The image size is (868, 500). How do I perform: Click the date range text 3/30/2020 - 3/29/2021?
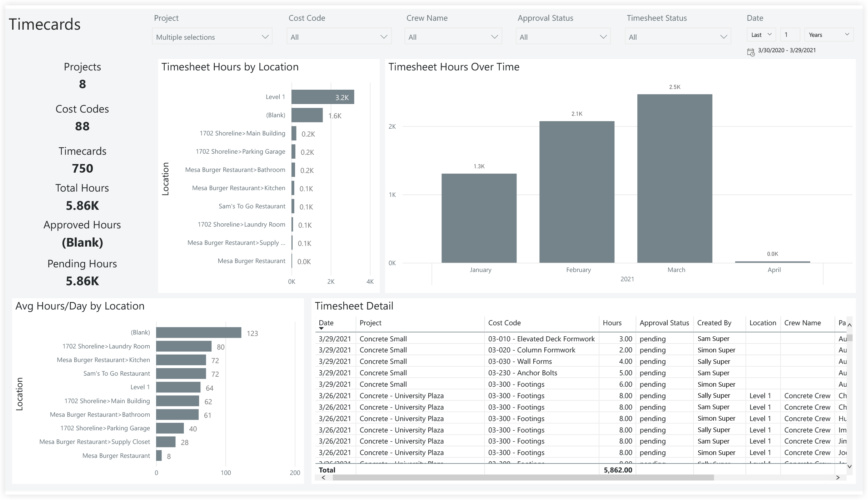tap(787, 50)
